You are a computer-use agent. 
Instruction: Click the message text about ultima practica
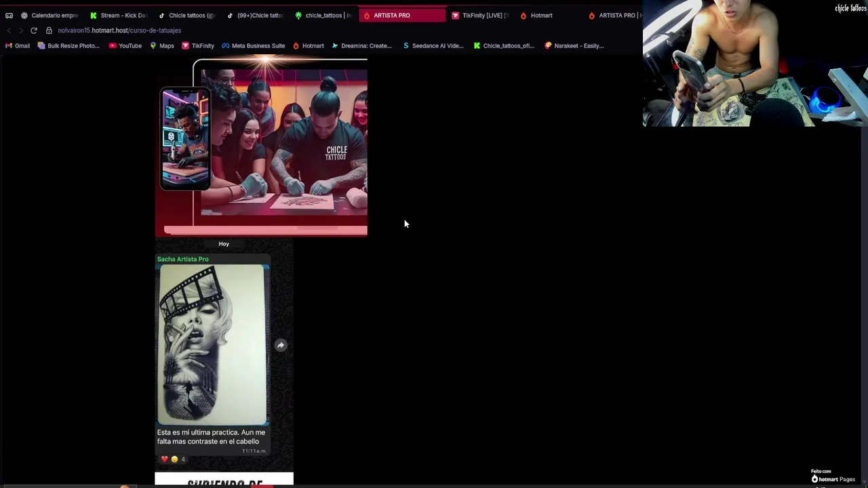coord(210,436)
